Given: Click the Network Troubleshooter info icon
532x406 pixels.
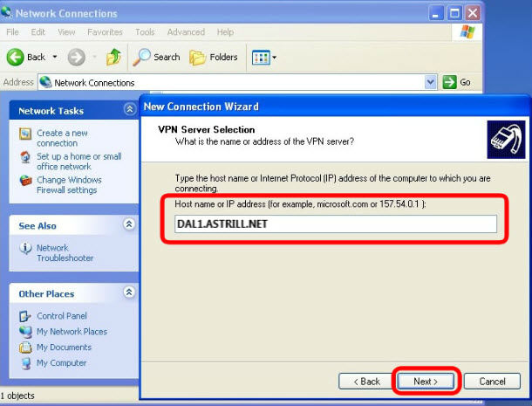Looking at the screenshot, I should pyautogui.click(x=25, y=248).
